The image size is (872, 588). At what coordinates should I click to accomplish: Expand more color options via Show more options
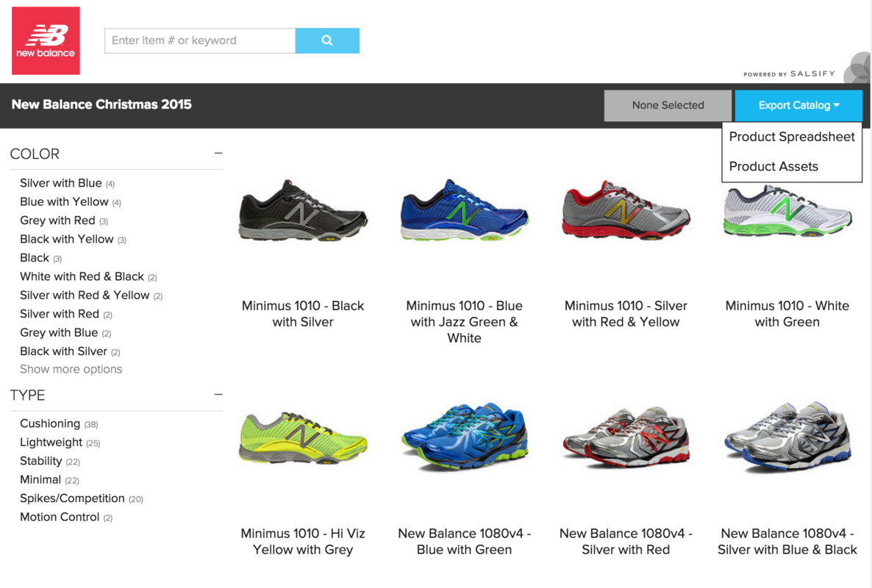(x=71, y=368)
